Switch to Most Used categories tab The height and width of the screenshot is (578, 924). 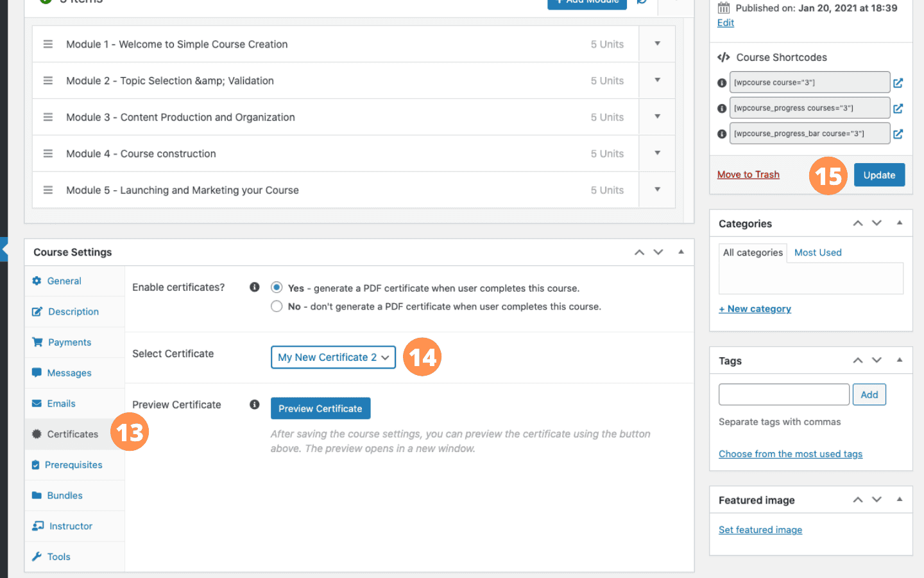tap(818, 253)
